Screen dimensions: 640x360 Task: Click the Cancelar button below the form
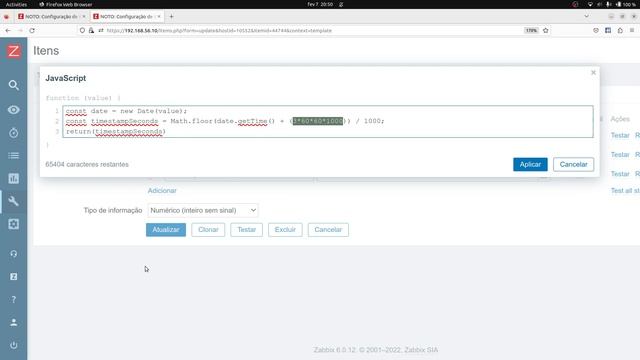point(328,230)
